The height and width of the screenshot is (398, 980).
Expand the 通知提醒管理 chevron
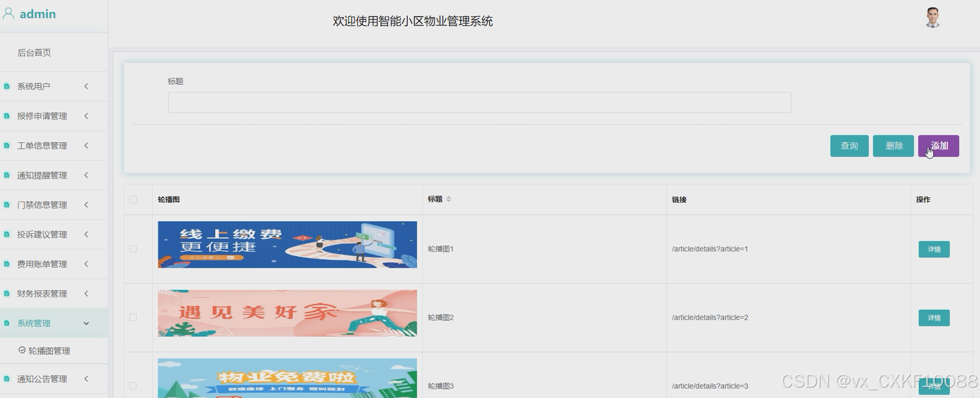tap(86, 175)
